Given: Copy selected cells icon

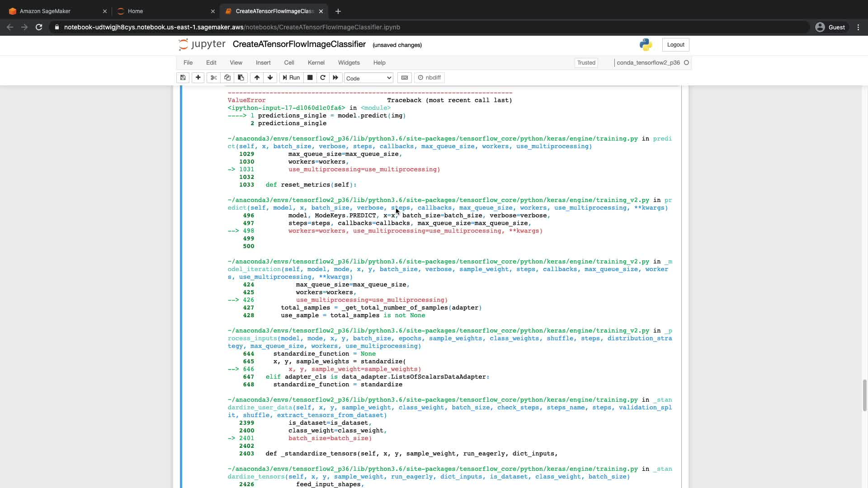Looking at the screenshot, I should click(227, 78).
